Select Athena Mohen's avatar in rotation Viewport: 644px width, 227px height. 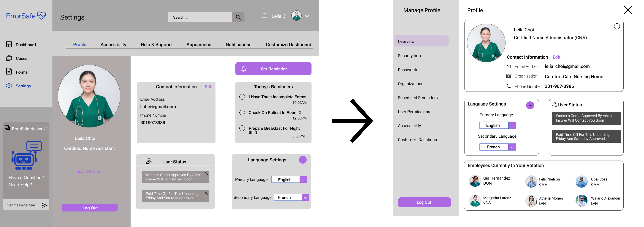coord(531,201)
